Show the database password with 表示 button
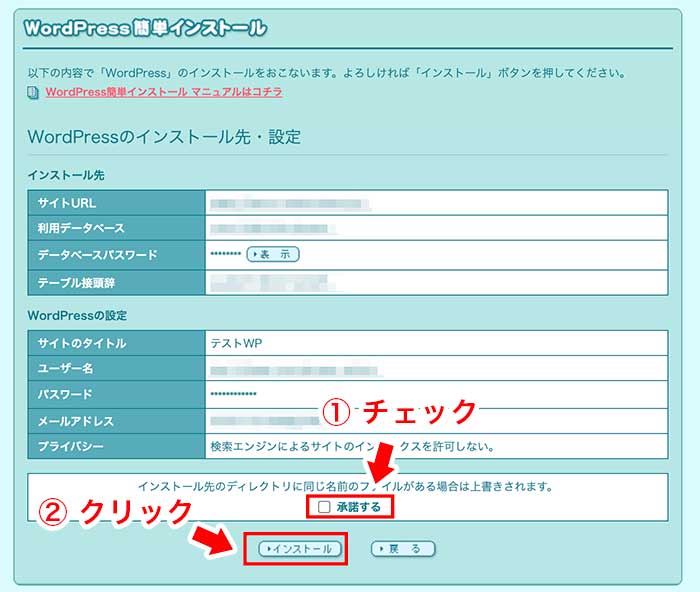This screenshot has height=592, width=700. coord(273,254)
